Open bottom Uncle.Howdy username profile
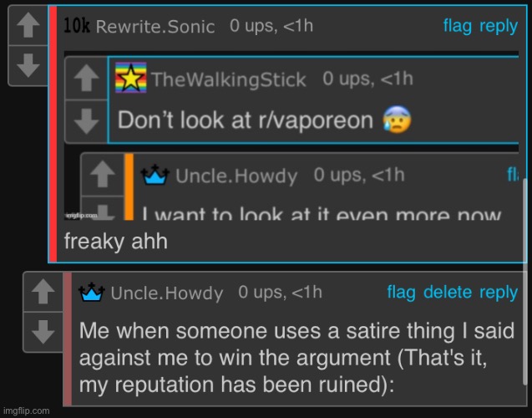The height and width of the screenshot is (418, 532). pos(166,293)
